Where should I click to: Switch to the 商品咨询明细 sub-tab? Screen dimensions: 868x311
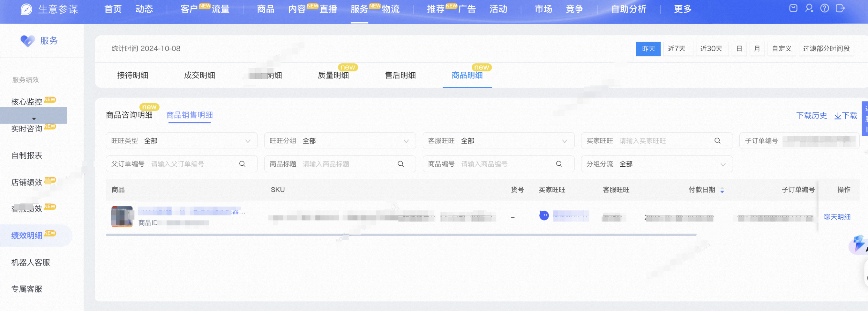pos(129,115)
